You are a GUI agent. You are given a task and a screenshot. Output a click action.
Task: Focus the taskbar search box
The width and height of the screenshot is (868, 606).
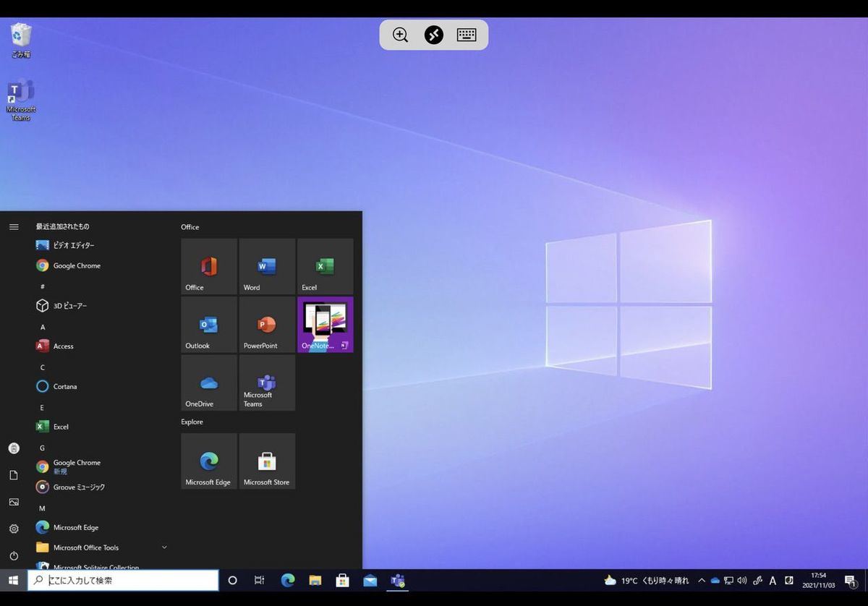[123, 580]
